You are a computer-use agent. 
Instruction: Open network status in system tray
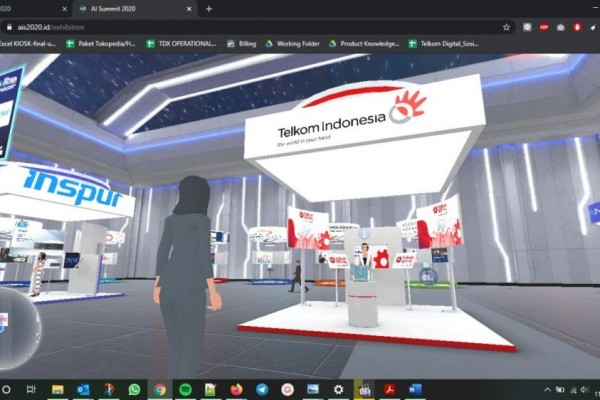point(573,390)
